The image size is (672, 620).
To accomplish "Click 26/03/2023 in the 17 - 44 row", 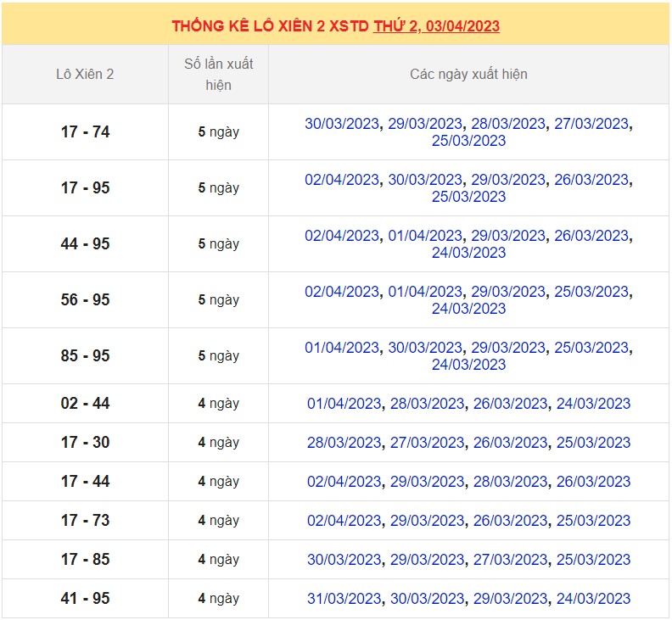I will coord(593,482).
